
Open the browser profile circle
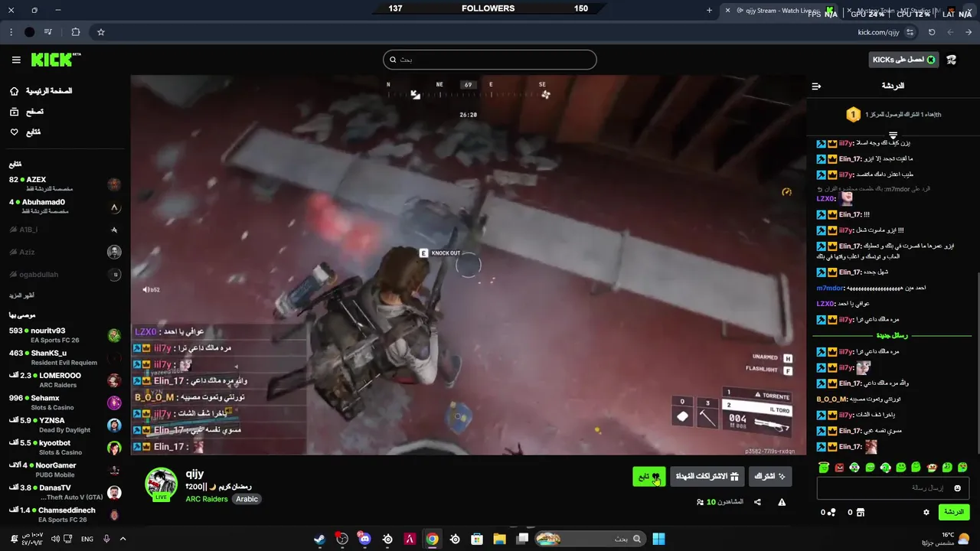tap(29, 32)
